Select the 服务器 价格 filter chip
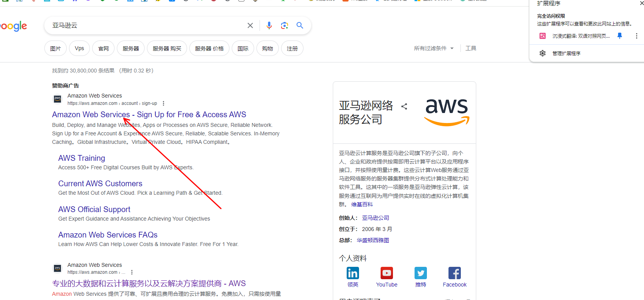The image size is (644, 300). pyautogui.click(x=209, y=48)
